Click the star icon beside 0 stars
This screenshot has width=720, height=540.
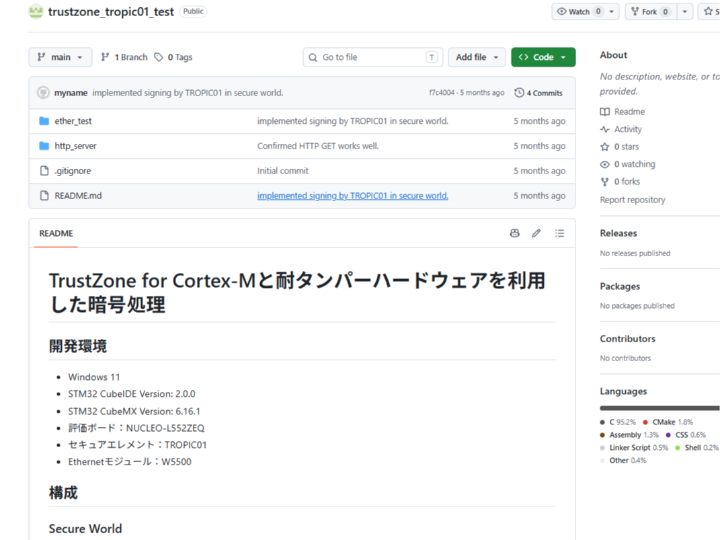pyautogui.click(x=605, y=146)
